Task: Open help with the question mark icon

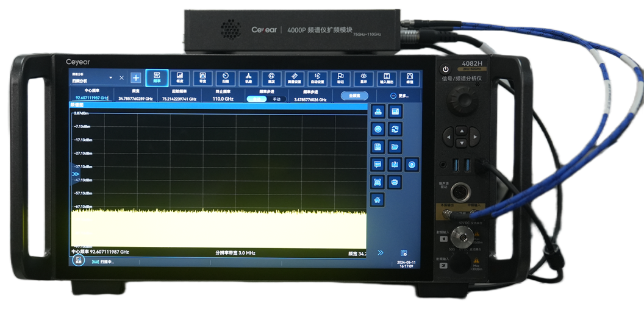Action: pyautogui.click(x=412, y=165)
